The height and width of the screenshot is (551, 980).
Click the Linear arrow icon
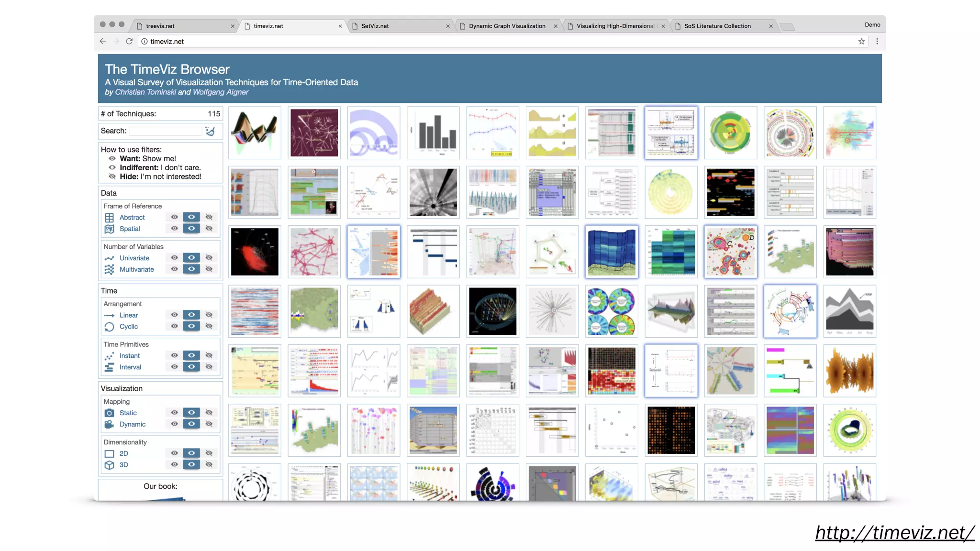(109, 316)
